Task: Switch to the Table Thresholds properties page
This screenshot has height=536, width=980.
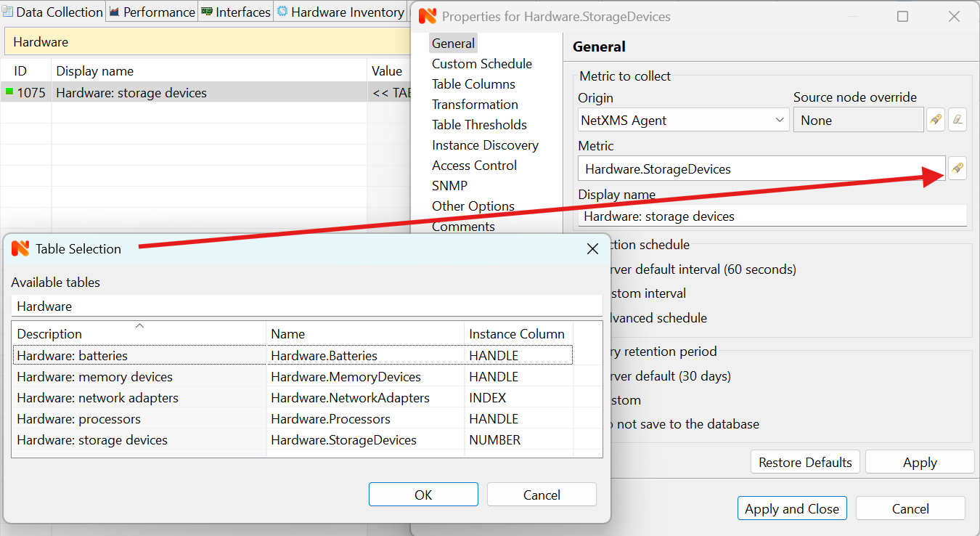Action: (479, 124)
